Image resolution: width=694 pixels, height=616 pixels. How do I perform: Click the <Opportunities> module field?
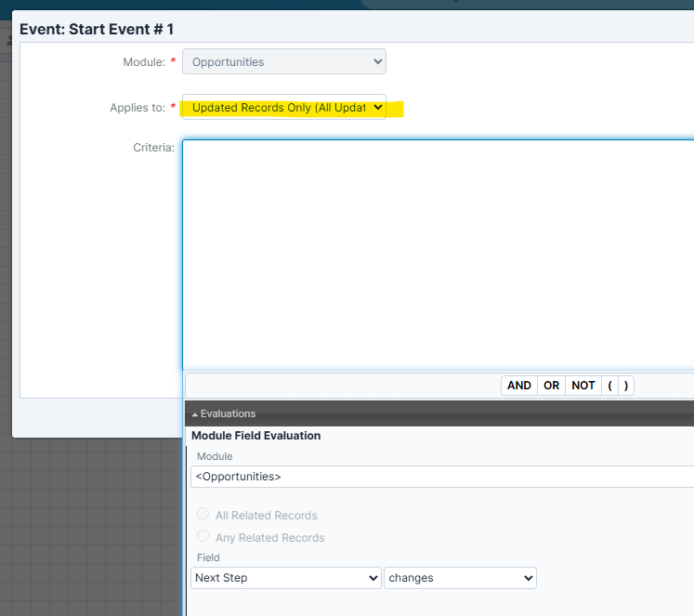[x=441, y=477]
